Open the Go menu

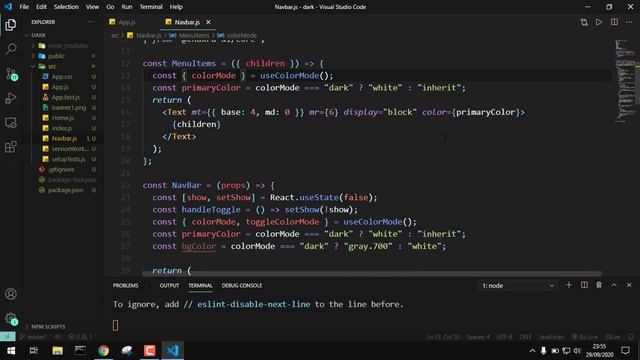point(110,7)
